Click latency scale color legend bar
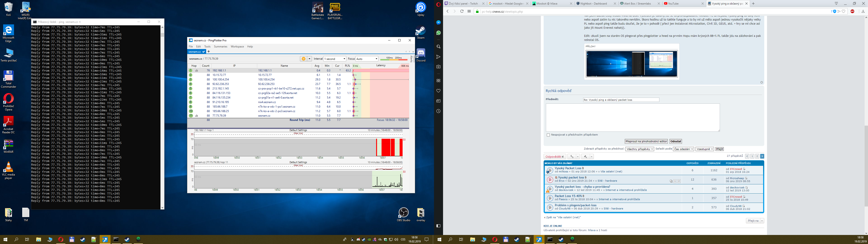Screen dimensions: 868x244 point(394,59)
